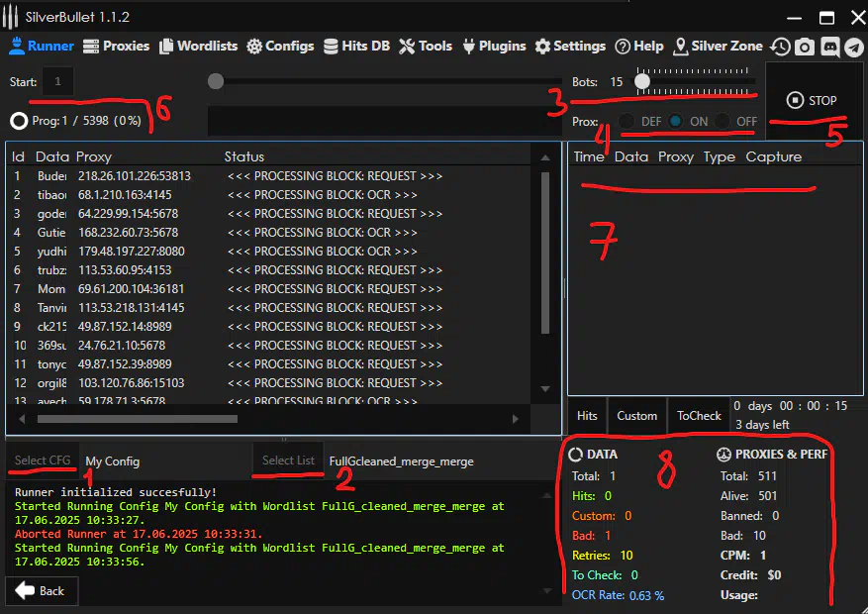Open the Runner tab
This screenshot has width=868, height=614.
tap(42, 46)
